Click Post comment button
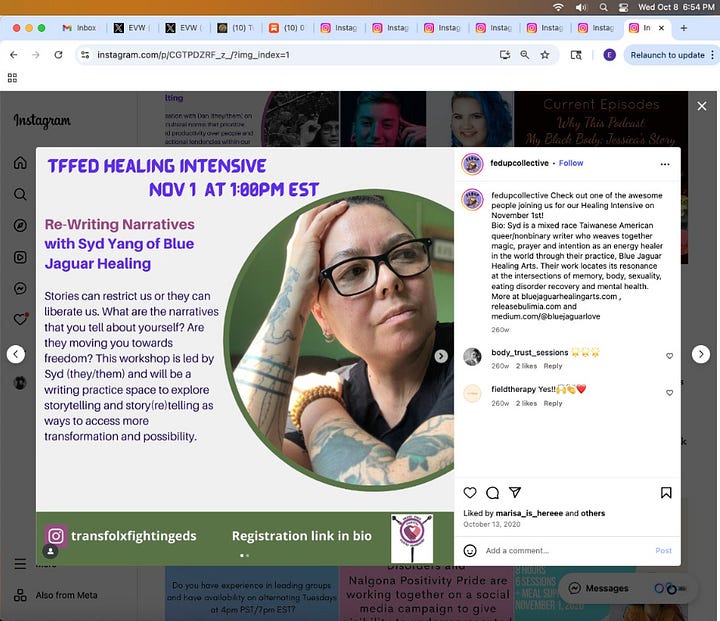Viewport: 720px width, 621px height. (664, 550)
